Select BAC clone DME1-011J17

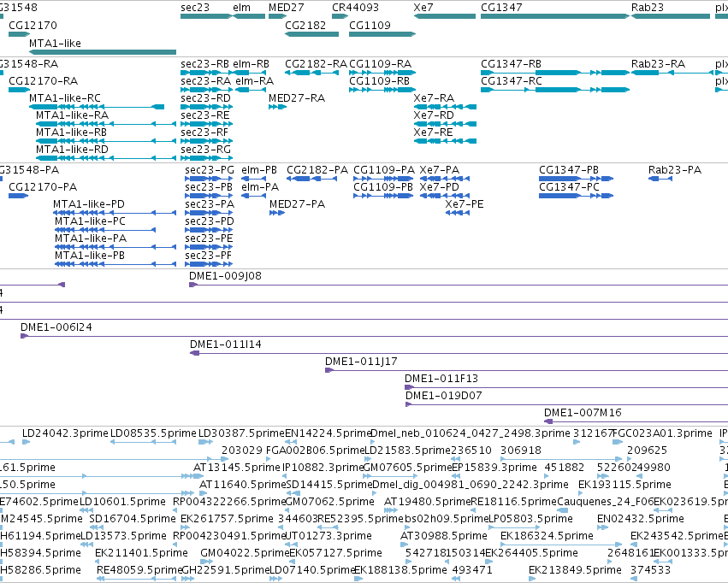click(526, 371)
